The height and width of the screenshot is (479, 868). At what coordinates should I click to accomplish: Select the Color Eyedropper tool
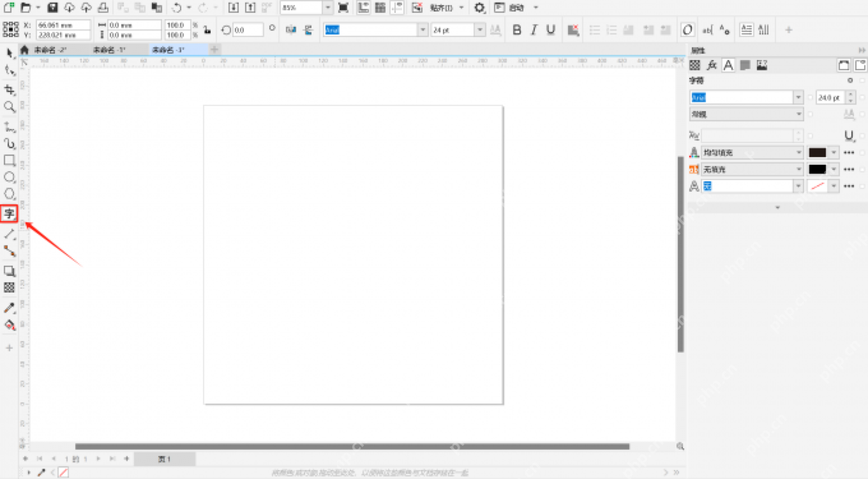tap(9, 308)
